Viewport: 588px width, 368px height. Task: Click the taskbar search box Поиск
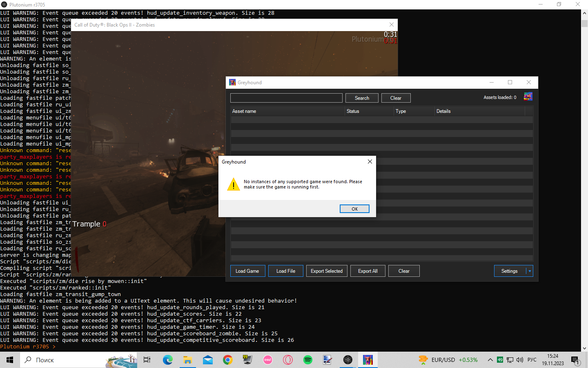click(x=78, y=360)
